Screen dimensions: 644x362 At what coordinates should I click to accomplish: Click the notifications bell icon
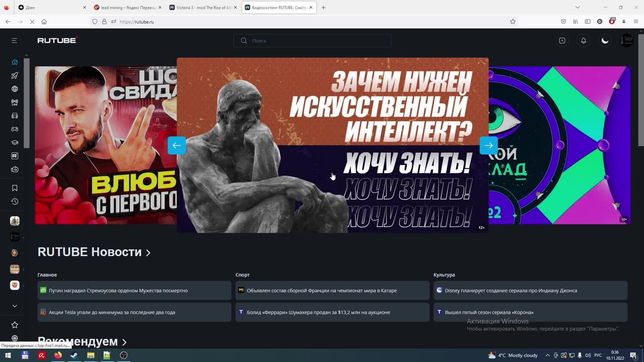[x=583, y=41]
